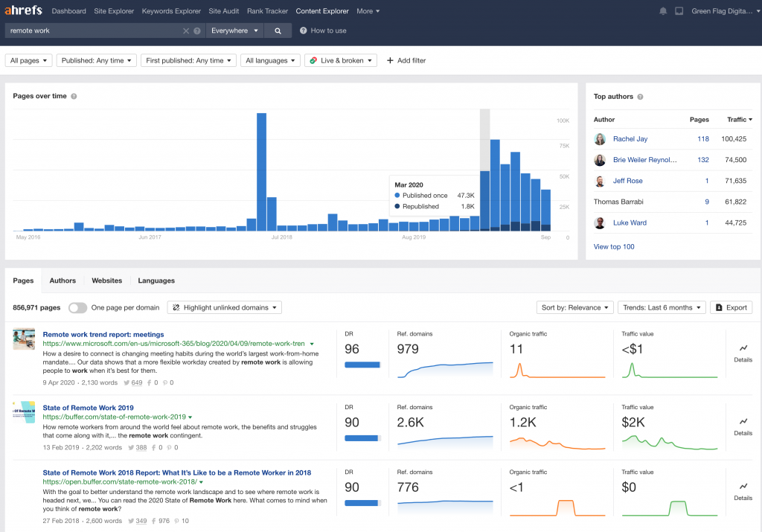The image size is (762, 532).
Task: Click the How to use question icon
Action: [x=304, y=31]
